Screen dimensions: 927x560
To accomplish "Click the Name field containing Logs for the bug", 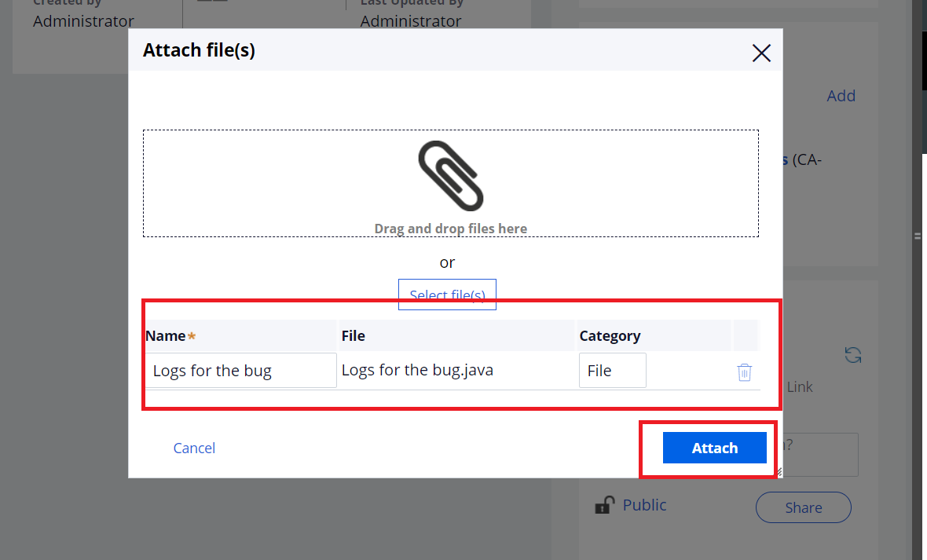I will (x=240, y=371).
